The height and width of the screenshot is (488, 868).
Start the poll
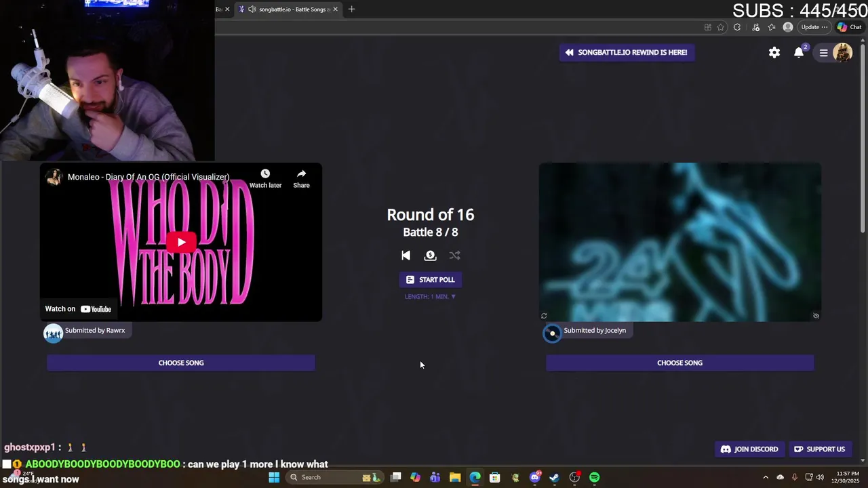coord(430,280)
